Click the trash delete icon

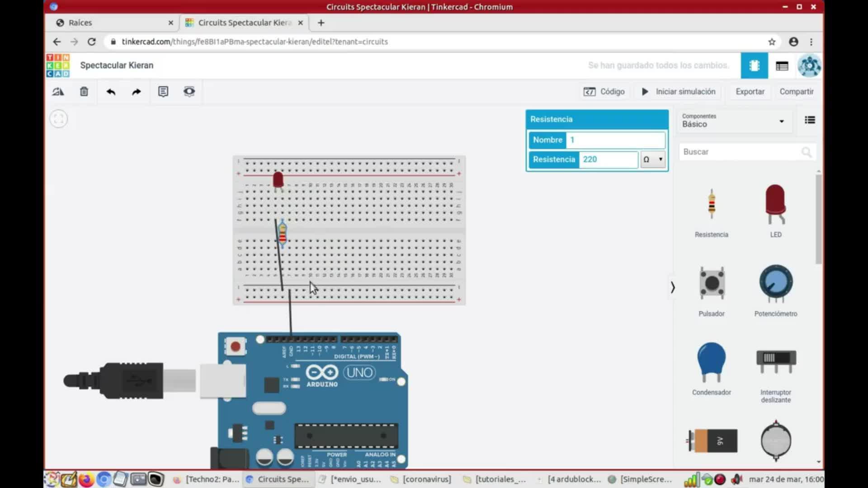pos(84,92)
